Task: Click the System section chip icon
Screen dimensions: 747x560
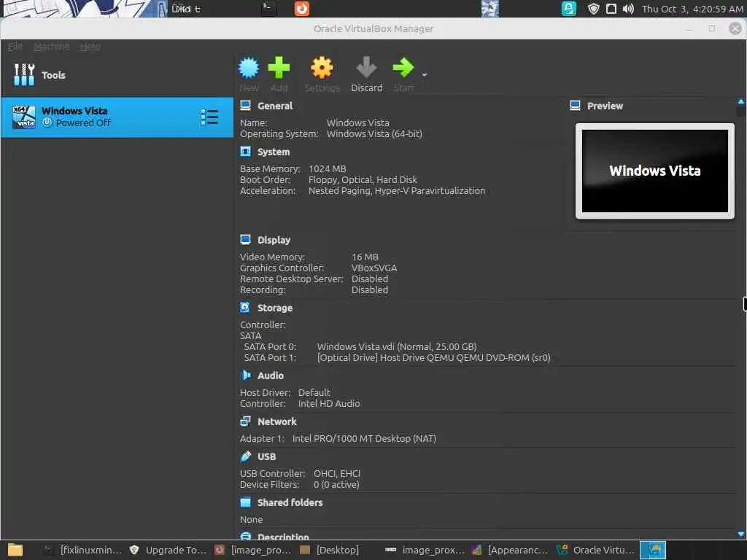Action: pos(245,152)
